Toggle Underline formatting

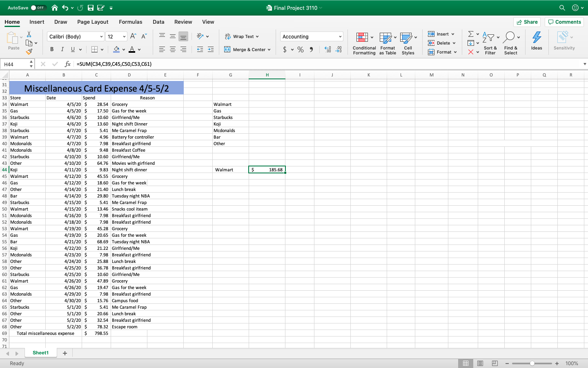point(73,49)
